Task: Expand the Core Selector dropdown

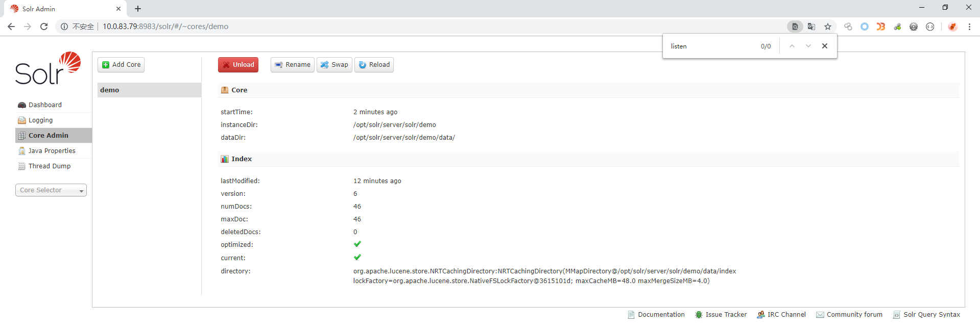Action: [x=51, y=190]
